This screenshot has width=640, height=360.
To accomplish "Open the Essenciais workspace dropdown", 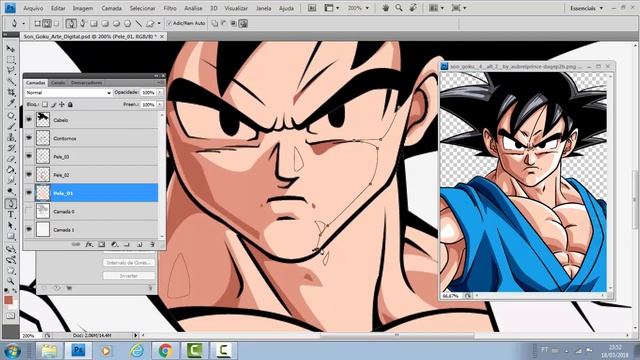I will click(587, 8).
